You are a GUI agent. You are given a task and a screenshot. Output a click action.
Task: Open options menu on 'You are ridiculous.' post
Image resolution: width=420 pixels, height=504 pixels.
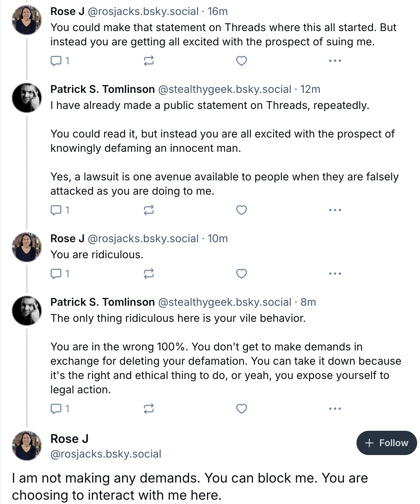(335, 274)
